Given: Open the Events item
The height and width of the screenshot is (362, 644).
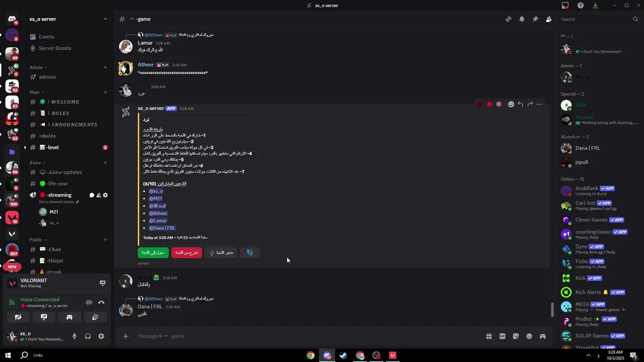Looking at the screenshot, I should pos(68,37).
